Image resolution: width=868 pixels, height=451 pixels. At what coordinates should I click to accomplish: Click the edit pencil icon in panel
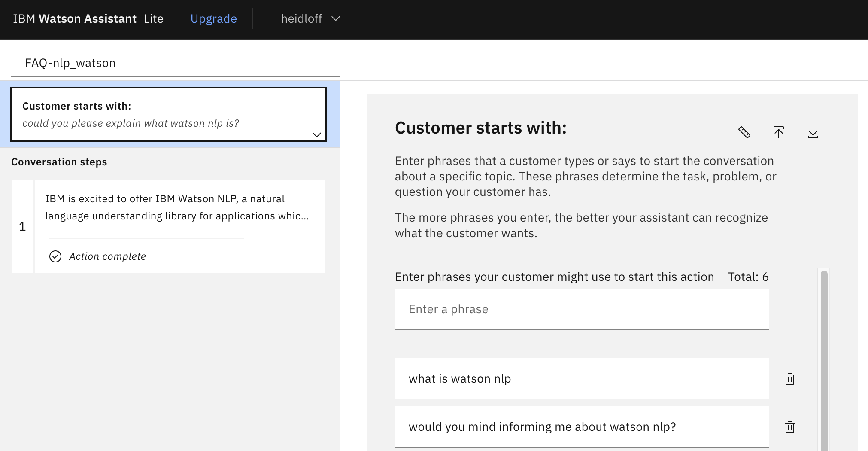pos(744,132)
